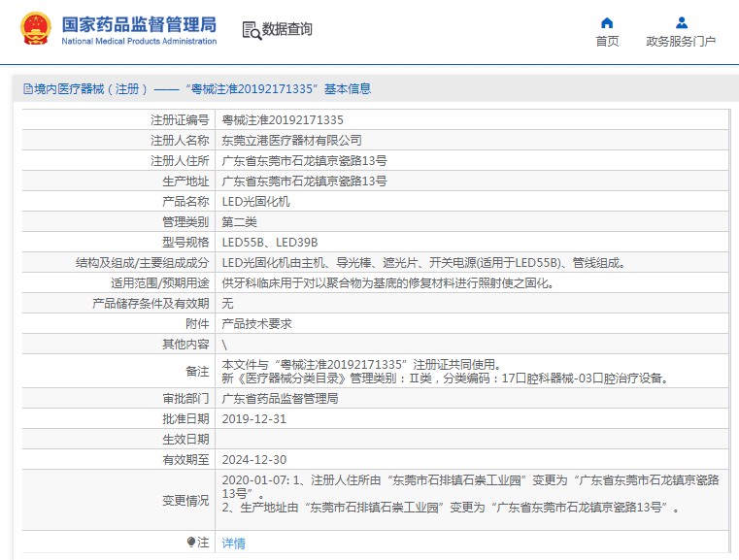The width and height of the screenshot is (739, 560).
Task: Click the lightbulb icon beside 注
Action: 191,543
